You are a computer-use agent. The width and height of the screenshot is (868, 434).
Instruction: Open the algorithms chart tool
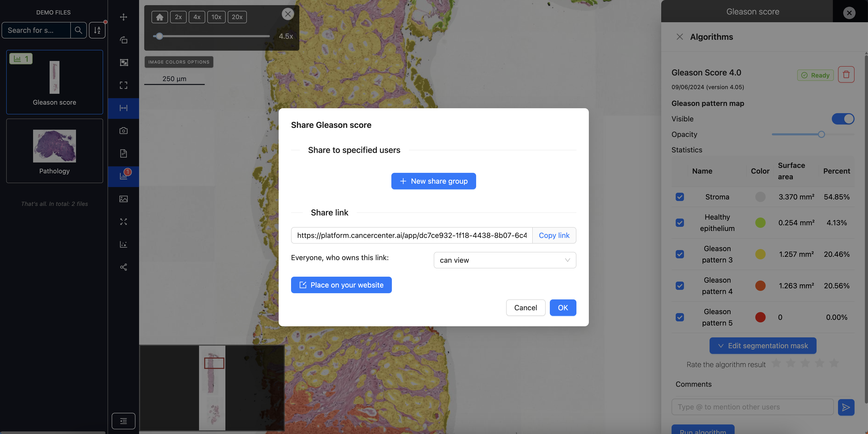[x=123, y=176]
